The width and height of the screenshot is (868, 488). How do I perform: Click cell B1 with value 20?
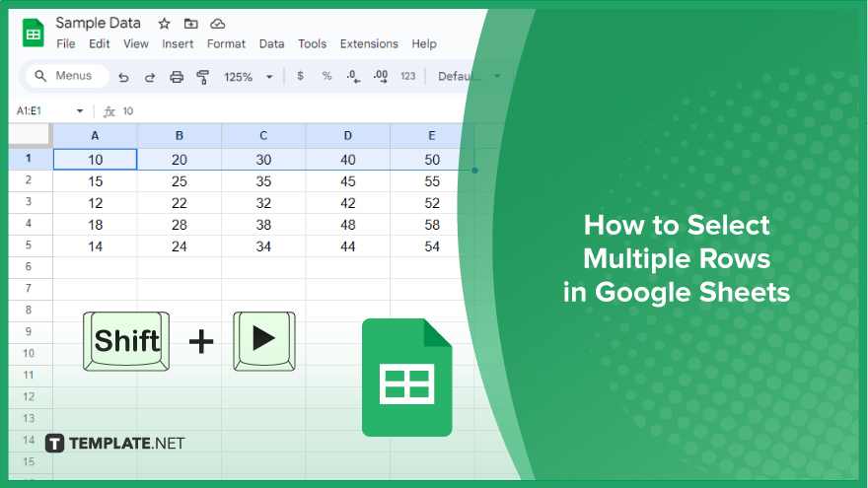[x=180, y=160]
